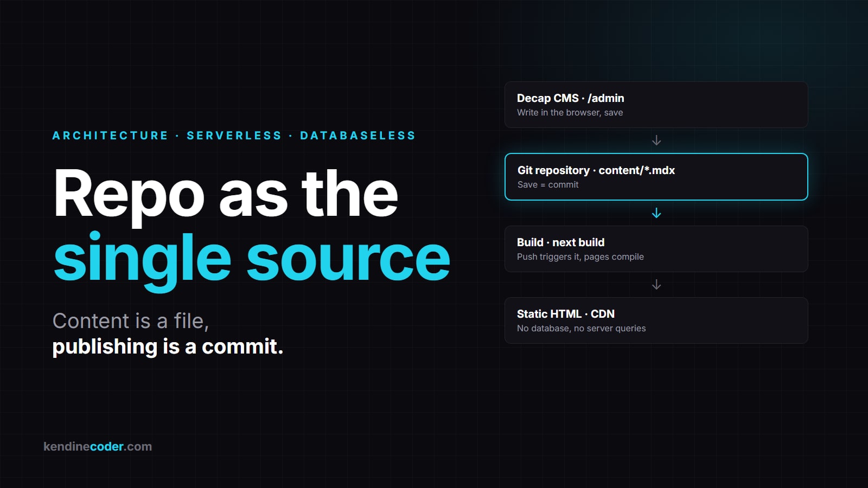Open the kendinecoder.com link
This screenshot has height=488, width=868.
[x=98, y=447]
